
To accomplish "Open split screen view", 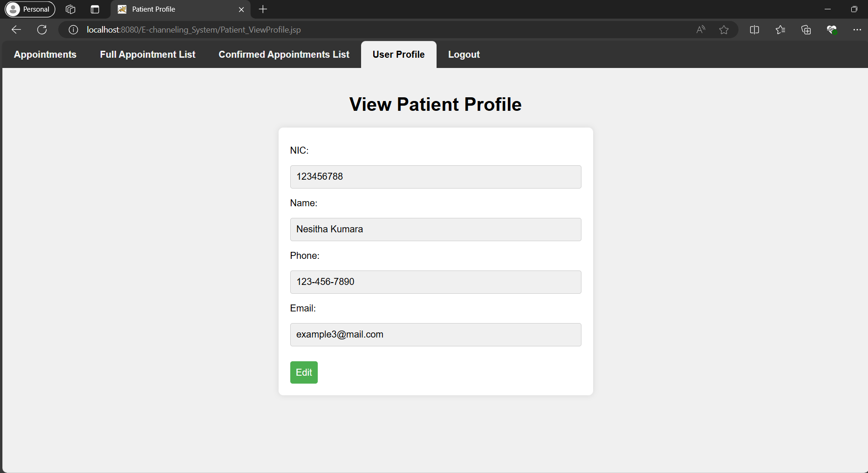I will tap(754, 30).
